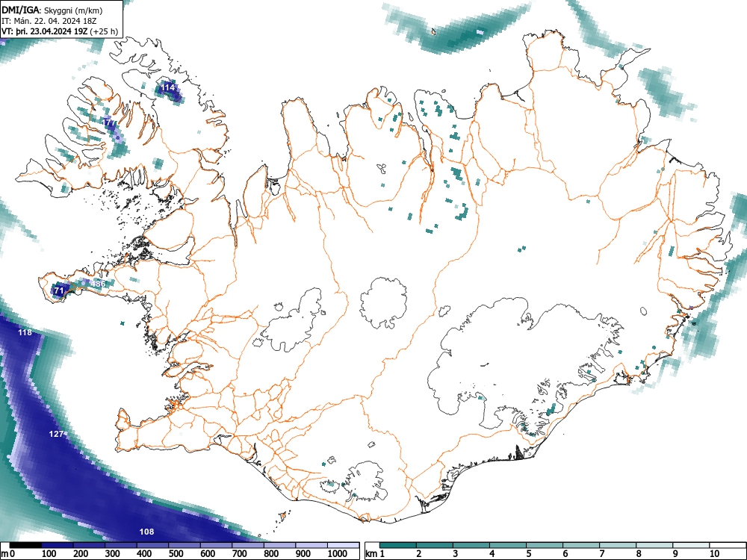Click the '2' label on the kilometer scale
The width and height of the screenshot is (747, 560).
419,553
